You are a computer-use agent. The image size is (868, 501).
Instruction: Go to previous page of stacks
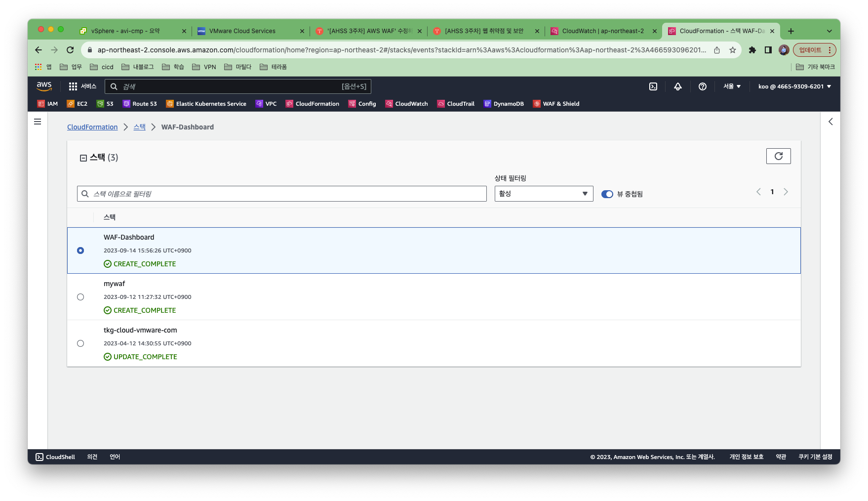[x=759, y=192]
